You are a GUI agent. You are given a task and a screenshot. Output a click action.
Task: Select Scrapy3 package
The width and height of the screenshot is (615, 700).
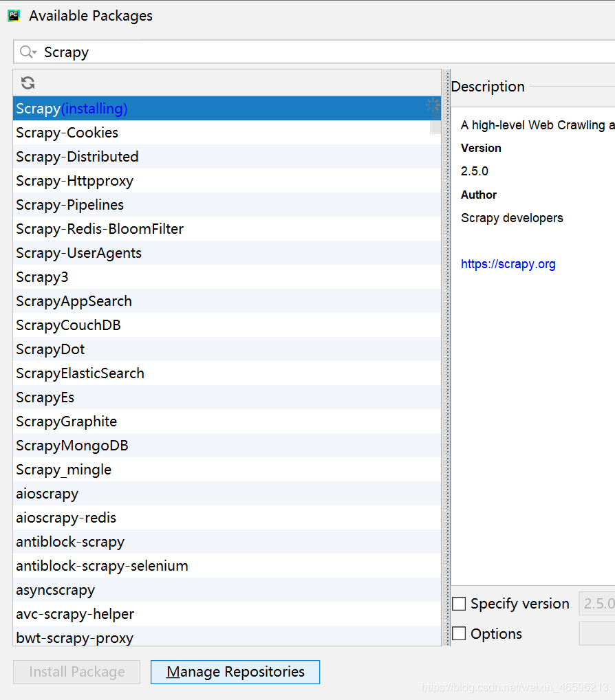click(227, 277)
